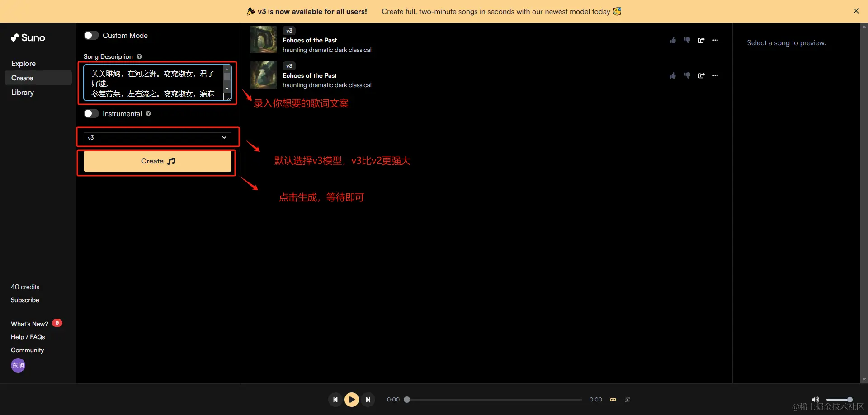This screenshot has height=415, width=868.
Task: Toggle Custom Mode switch
Action: click(91, 35)
